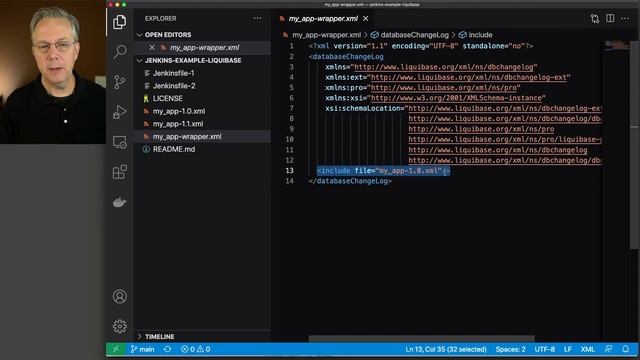
Task: Open Explorer more actions ellipsis
Action: [x=257, y=18]
